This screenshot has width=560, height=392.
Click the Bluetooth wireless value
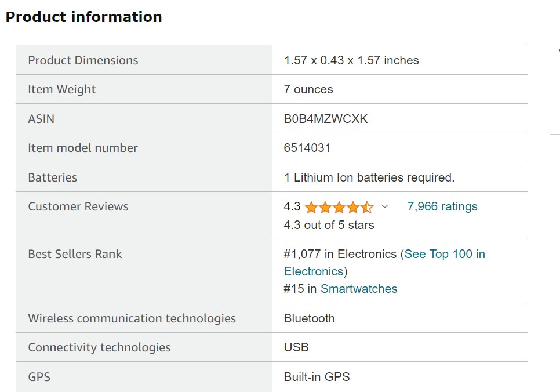pyautogui.click(x=310, y=318)
